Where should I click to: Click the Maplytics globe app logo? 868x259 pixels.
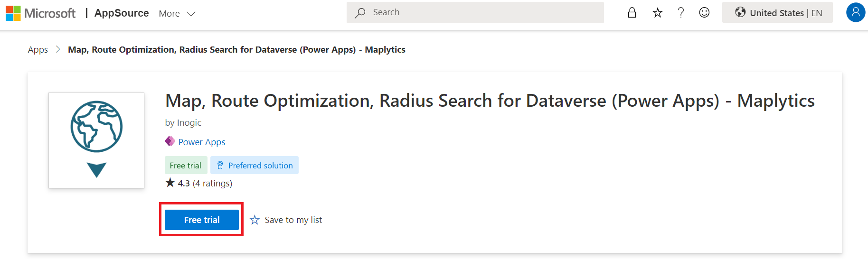pyautogui.click(x=96, y=140)
